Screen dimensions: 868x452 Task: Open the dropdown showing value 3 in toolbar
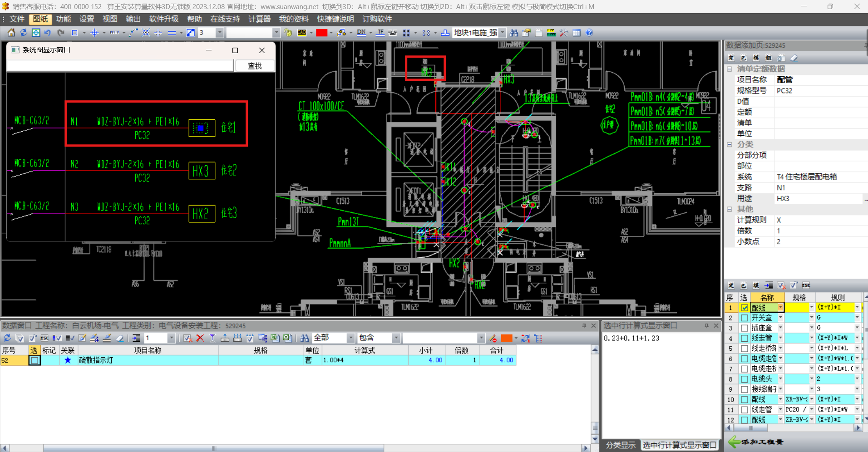click(x=220, y=33)
